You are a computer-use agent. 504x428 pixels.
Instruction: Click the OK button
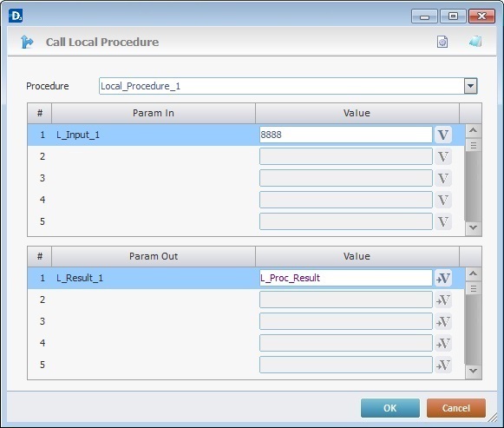(x=390, y=408)
